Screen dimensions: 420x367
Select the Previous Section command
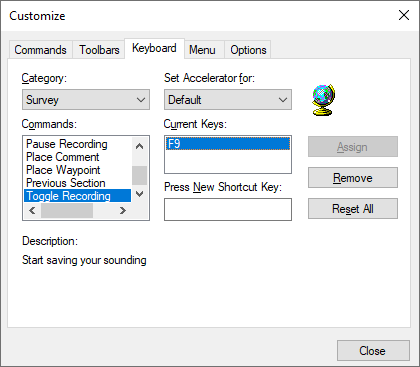66,183
